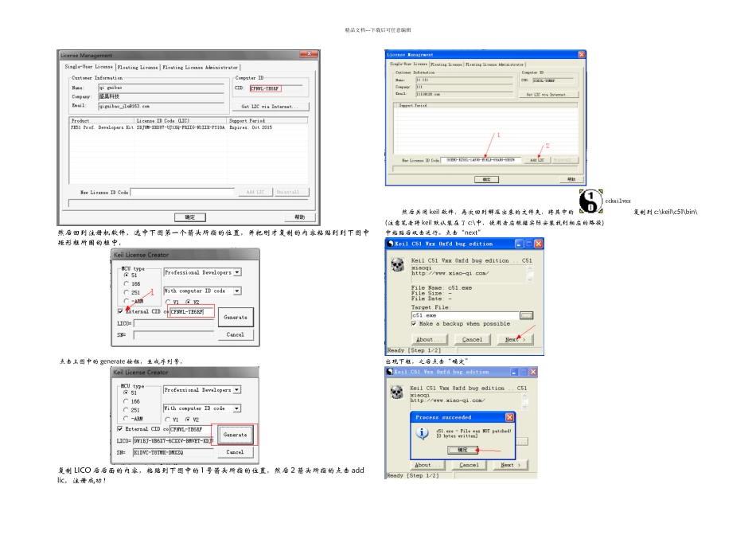Click Cancel in License Creator with filled SN

pos(235,452)
